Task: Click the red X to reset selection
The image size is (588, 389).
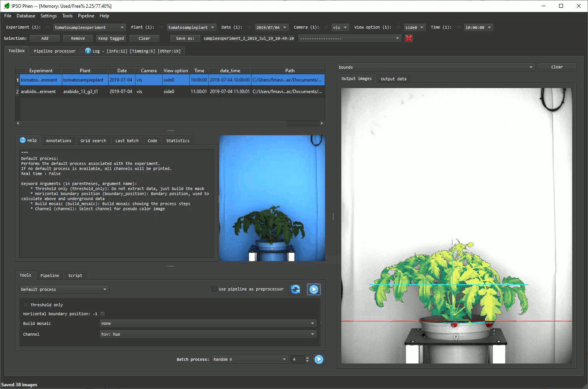Action: [x=408, y=38]
